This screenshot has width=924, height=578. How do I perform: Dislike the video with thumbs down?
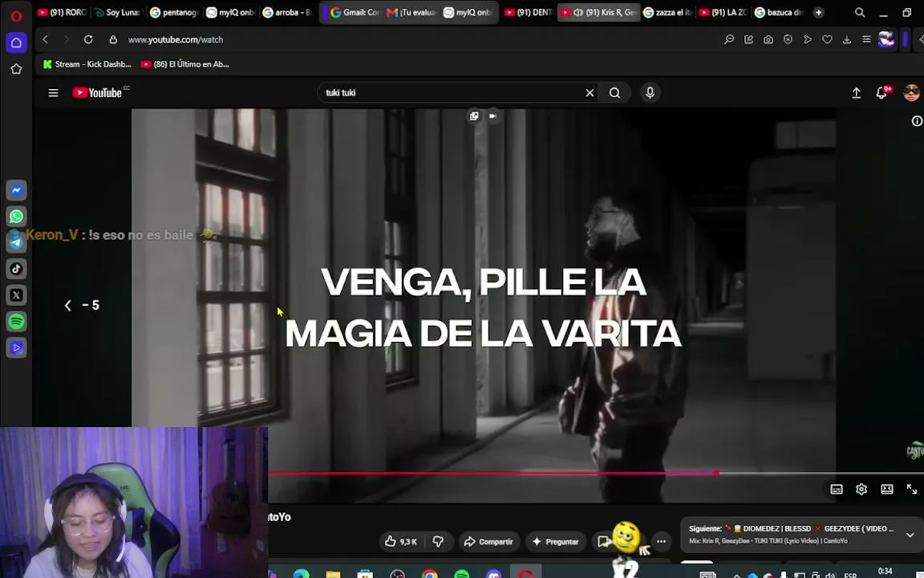(x=439, y=541)
